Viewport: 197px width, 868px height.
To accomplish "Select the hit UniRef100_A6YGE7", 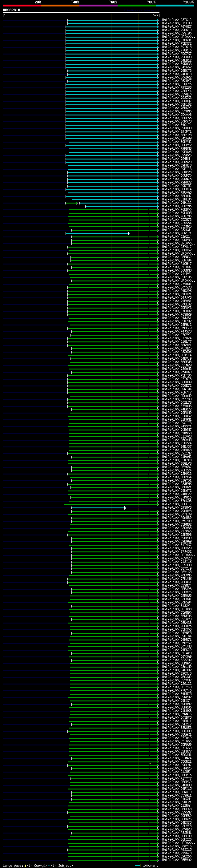I will pos(177,27).
